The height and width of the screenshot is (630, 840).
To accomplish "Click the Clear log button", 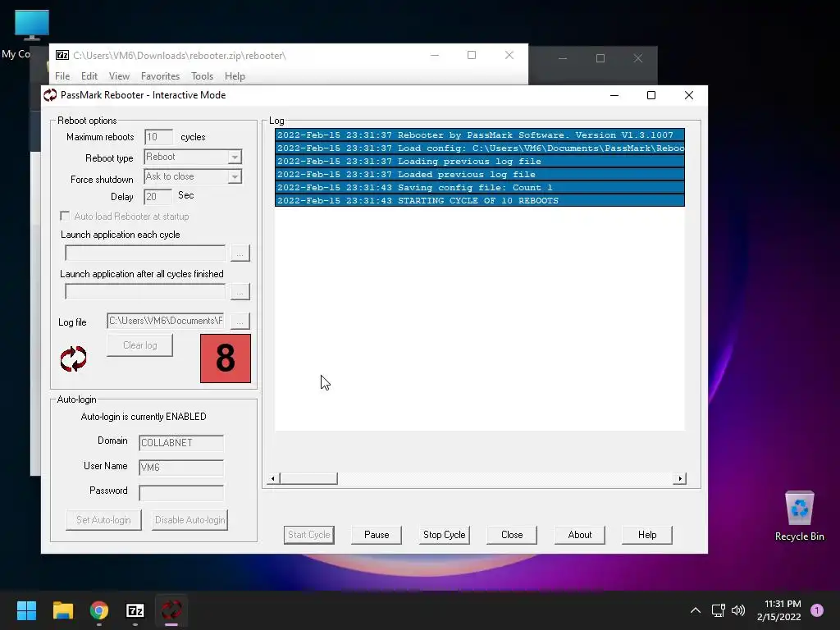I will pyautogui.click(x=139, y=345).
